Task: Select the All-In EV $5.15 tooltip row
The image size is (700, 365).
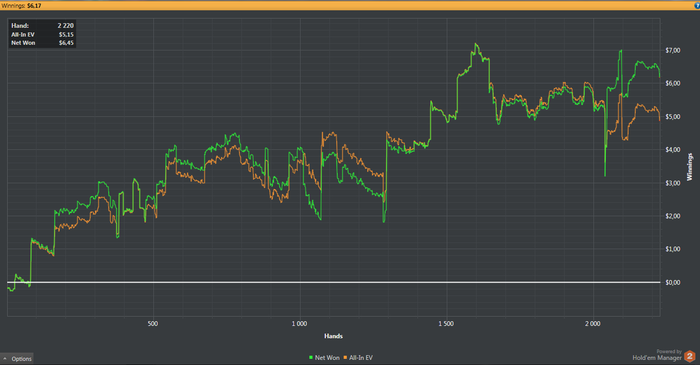Action: pyautogui.click(x=42, y=34)
